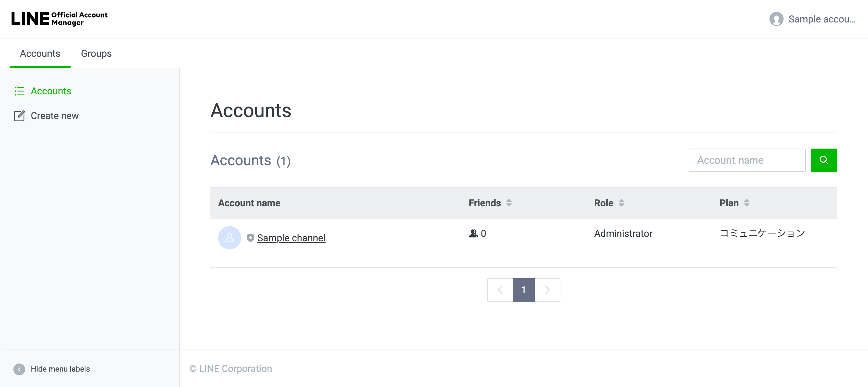Click the green search magnifier button
Viewport: 868px width, 387px height.
tap(823, 160)
